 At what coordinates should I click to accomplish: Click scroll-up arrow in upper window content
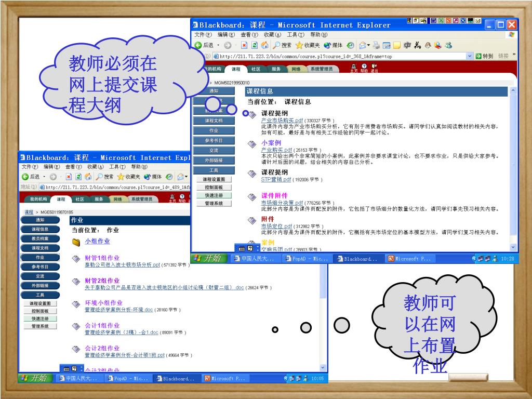tap(513, 90)
